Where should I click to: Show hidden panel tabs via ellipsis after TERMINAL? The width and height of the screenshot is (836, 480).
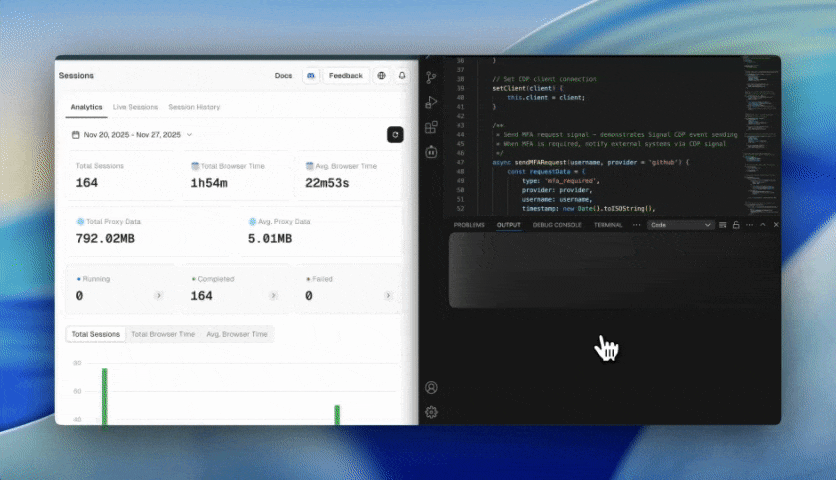pyautogui.click(x=636, y=225)
